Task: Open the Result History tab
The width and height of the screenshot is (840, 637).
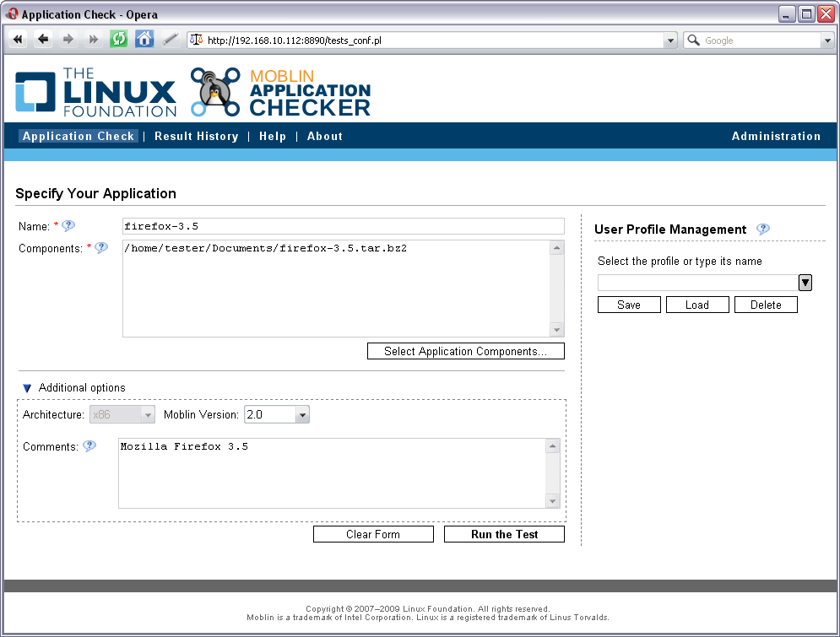Action: [197, 136]
